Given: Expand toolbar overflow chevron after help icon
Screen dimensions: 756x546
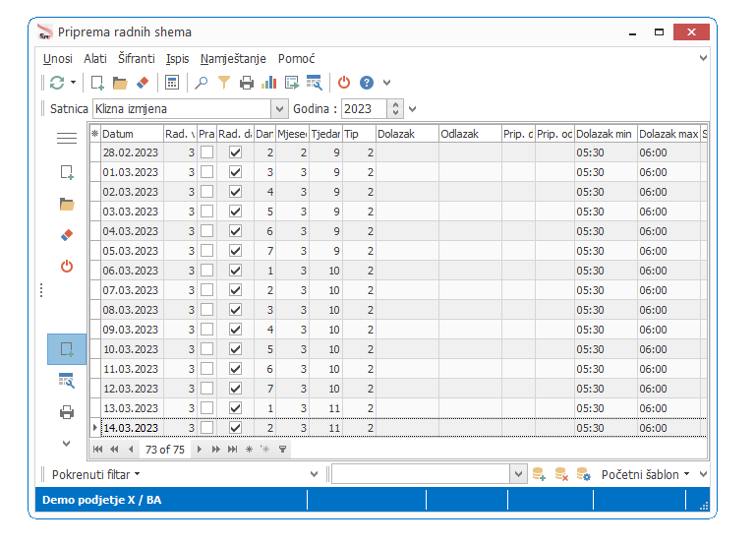Looking at the screenshot, I should pos(386,83).
